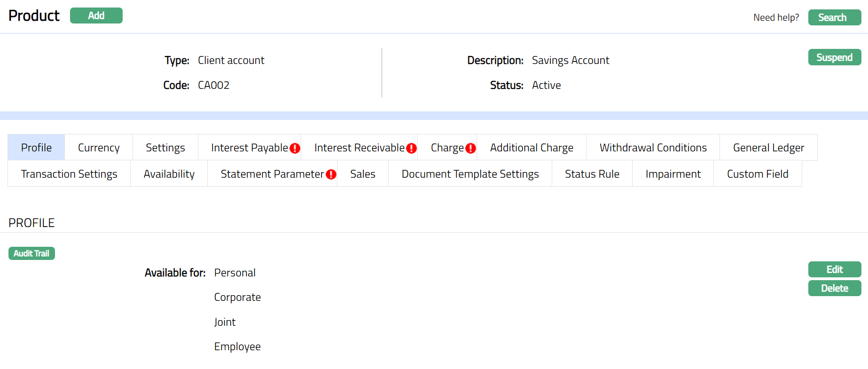Open the Audit Trail
Screen dimensions: 868x369
click(31, 253)
